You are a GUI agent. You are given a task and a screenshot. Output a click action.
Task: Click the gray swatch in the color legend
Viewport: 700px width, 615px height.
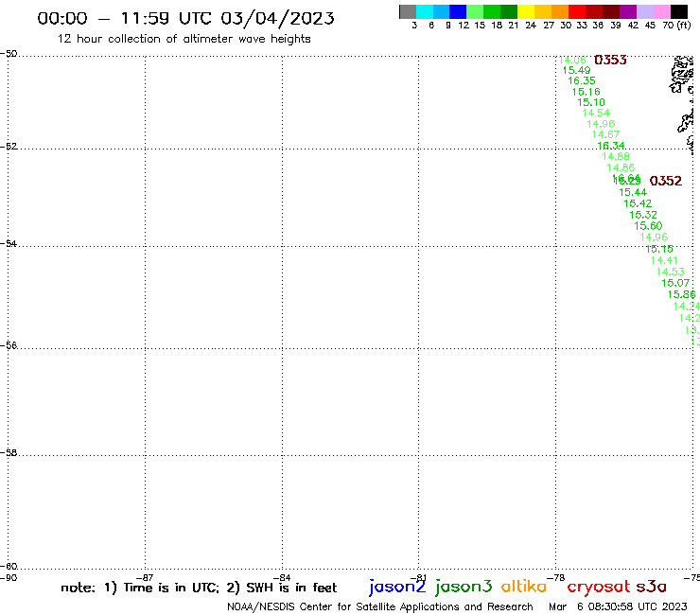click(x=408, y=11)
